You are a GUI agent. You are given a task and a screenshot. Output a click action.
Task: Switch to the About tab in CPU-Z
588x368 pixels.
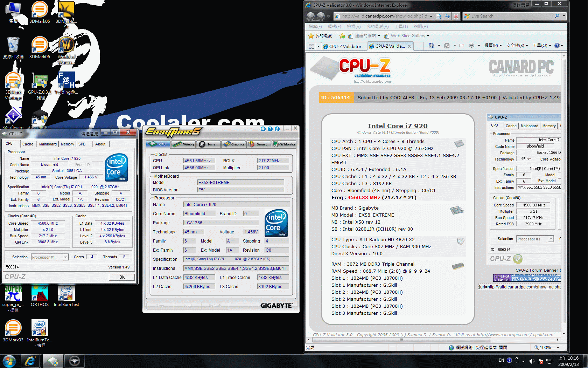(x=100, y=144)
